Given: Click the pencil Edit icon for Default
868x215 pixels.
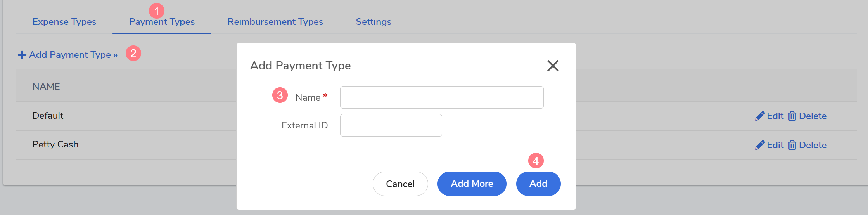Looking at the screenshot, I should (x=760, y=116).
